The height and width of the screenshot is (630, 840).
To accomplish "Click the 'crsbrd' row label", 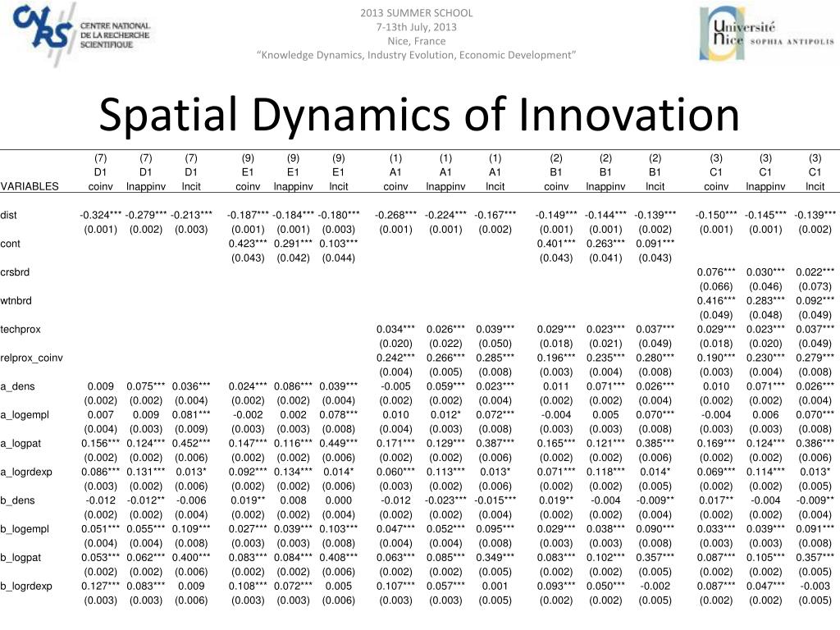I will pos(15,272).
